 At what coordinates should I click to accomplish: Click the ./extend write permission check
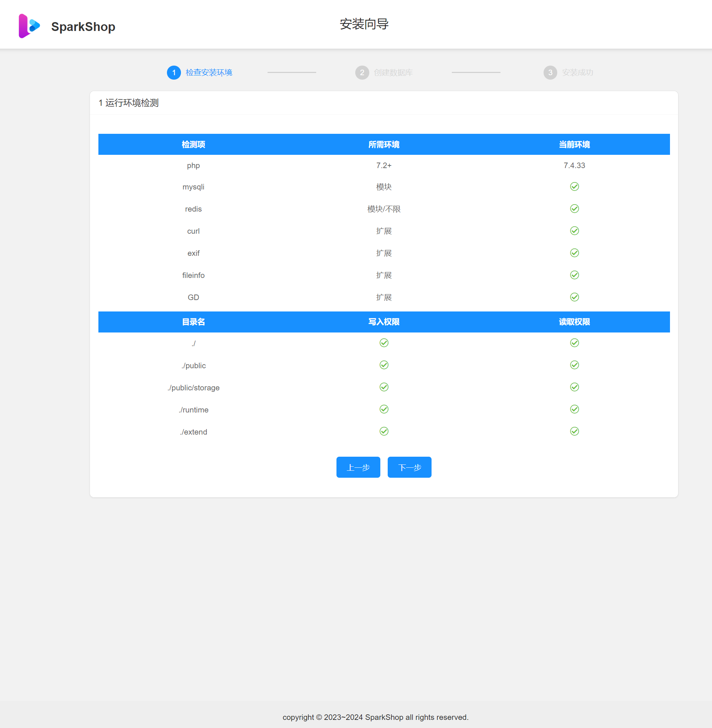(384, 431)
